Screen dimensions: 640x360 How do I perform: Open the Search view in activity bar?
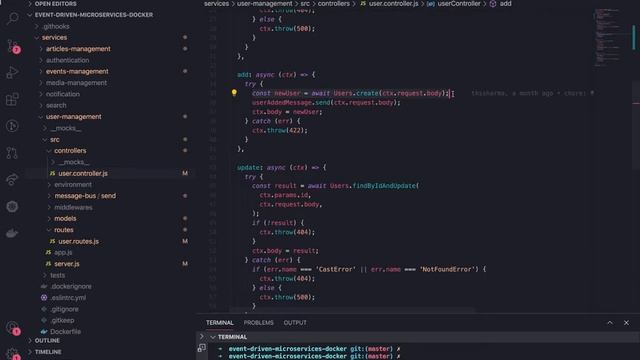(x=13, y=18)
